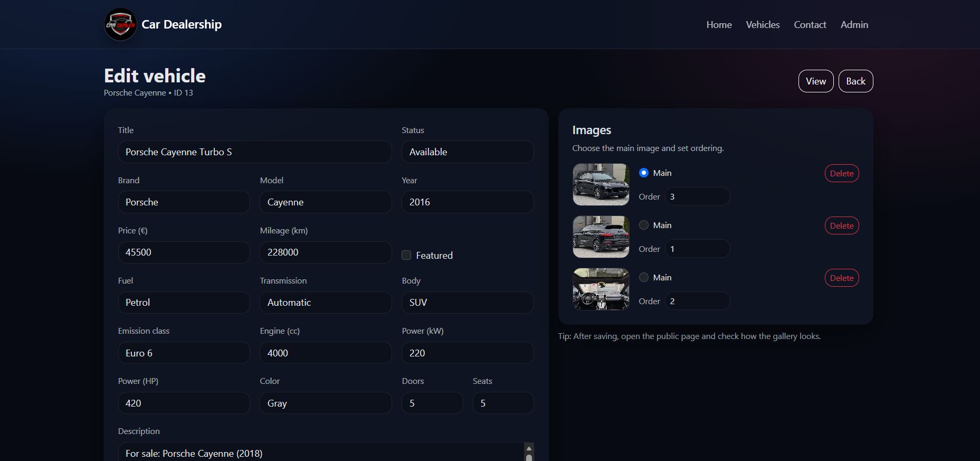Open the Body dropdown showing SUV
This screenshot has width=980, height=461.
click(x=468, y=303)
